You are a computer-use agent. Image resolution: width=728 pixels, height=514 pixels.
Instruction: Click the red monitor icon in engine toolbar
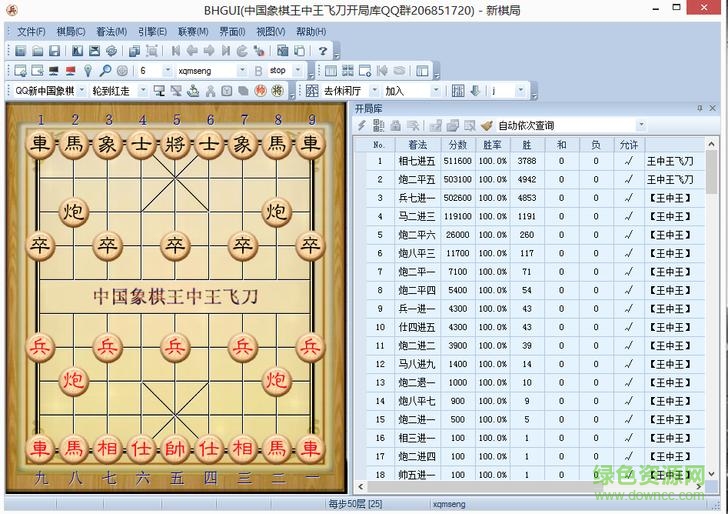click(x=71, y=71)
